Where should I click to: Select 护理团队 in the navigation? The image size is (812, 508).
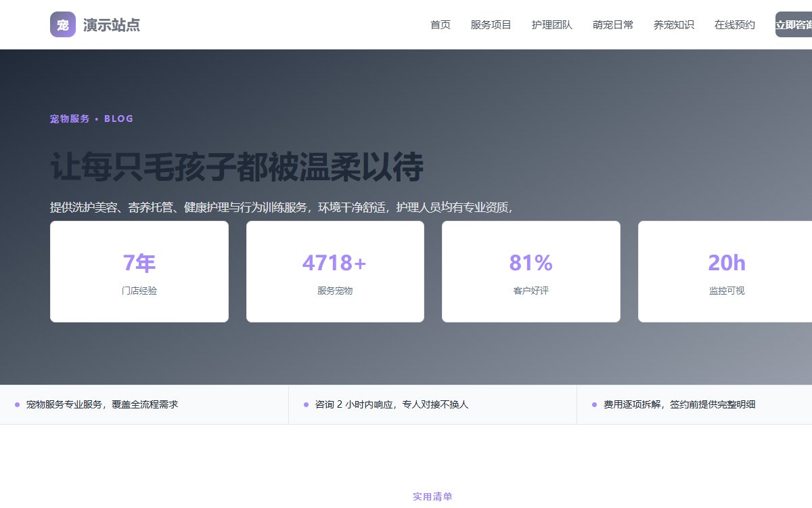pos(552,25)
